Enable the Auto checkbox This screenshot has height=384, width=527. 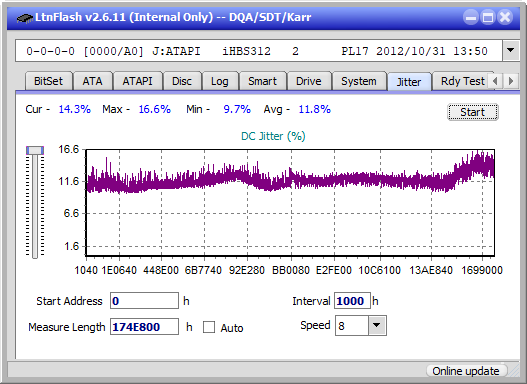[209, 327]
